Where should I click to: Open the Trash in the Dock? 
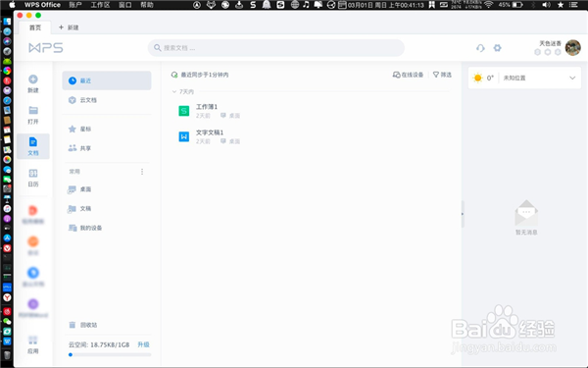7,355
